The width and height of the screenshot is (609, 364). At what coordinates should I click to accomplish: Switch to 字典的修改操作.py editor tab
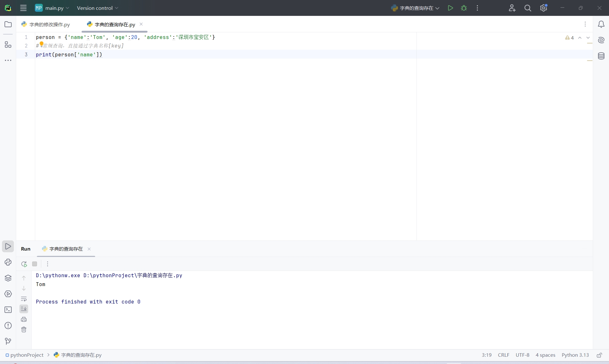49,24
